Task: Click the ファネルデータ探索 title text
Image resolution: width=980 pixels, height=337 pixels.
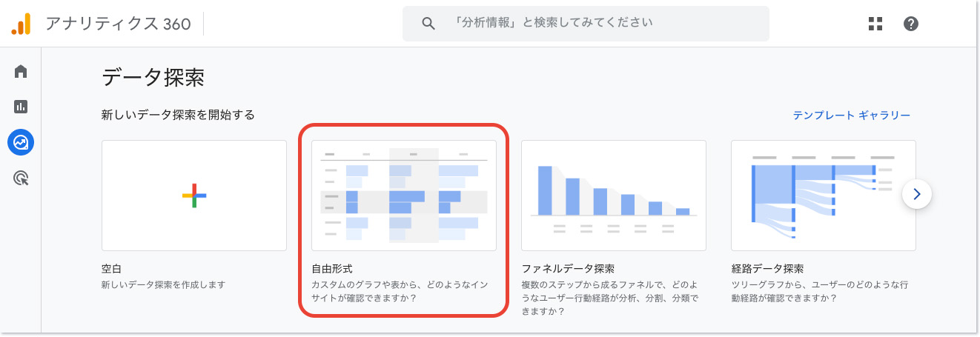Action: point(568,269)
